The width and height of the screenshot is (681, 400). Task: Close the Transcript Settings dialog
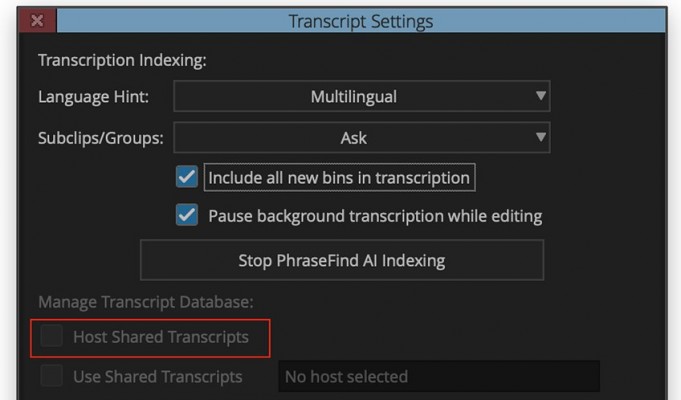pos(37,21)
